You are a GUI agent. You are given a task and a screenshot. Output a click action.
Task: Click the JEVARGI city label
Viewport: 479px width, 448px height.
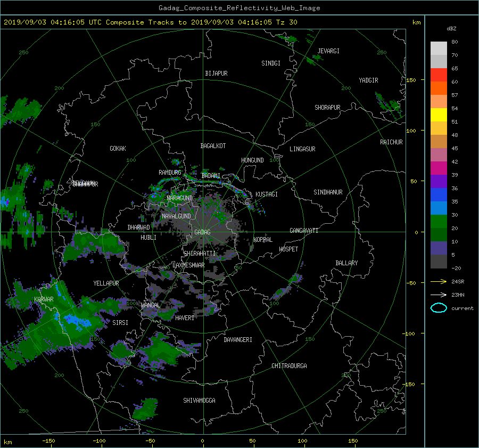click(x=328, y=51)
